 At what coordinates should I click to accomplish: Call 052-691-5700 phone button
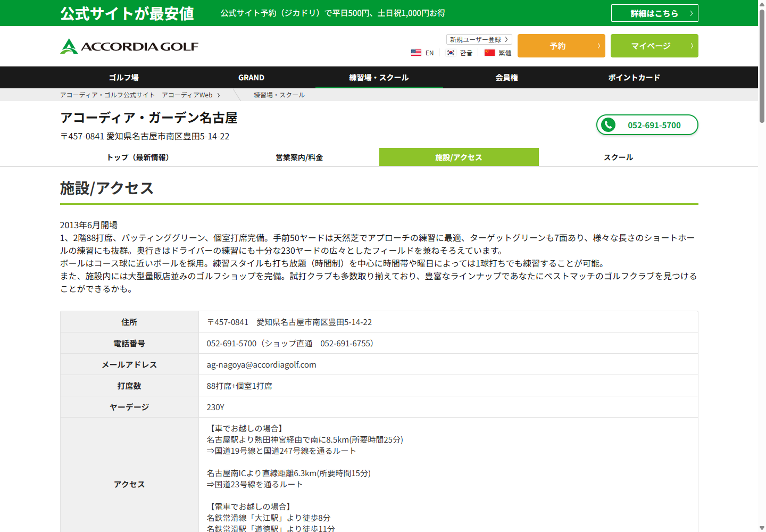(647, 125)
